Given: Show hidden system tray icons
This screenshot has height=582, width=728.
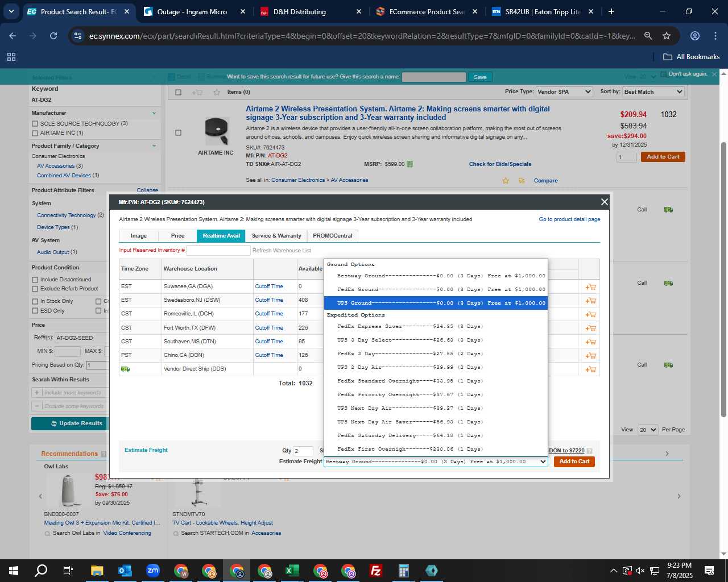Looking at the screenshot, I should tap(613, 571).
